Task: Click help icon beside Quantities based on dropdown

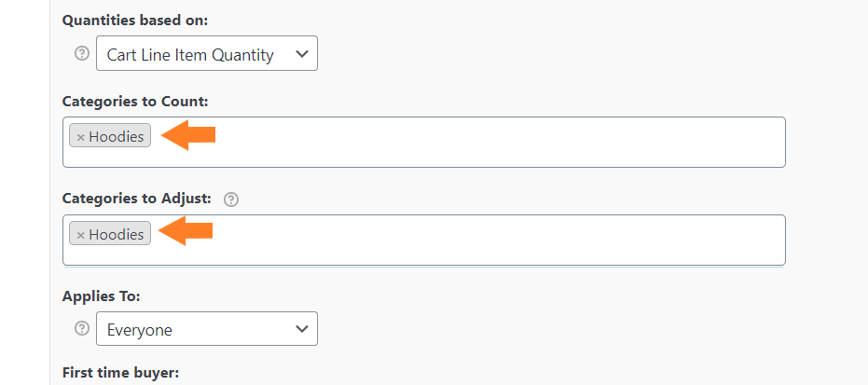Action: [x=82, y=54]
